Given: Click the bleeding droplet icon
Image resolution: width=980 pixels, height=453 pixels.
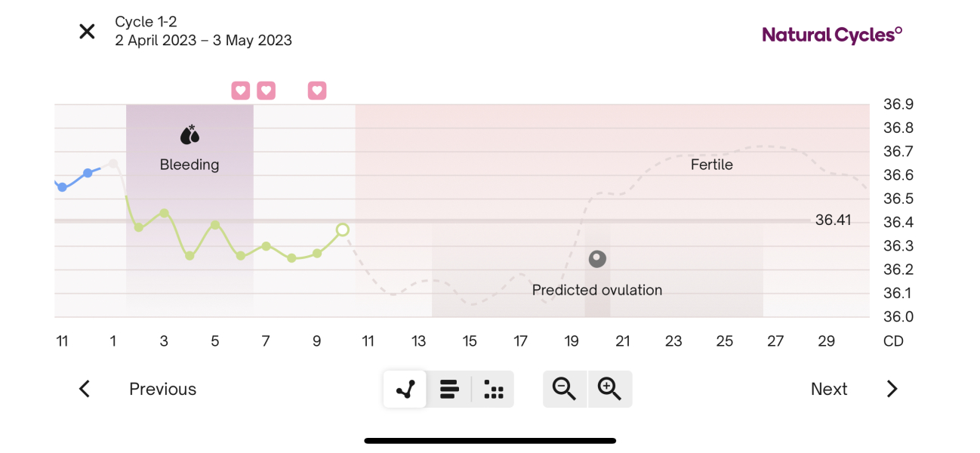Looking at the screenshot, I should tap(190, 134).
